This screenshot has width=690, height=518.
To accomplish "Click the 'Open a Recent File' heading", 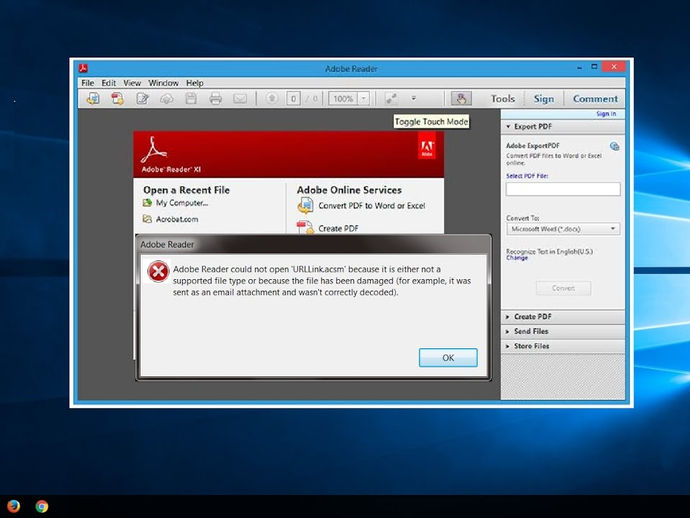I will pos(187,190).
